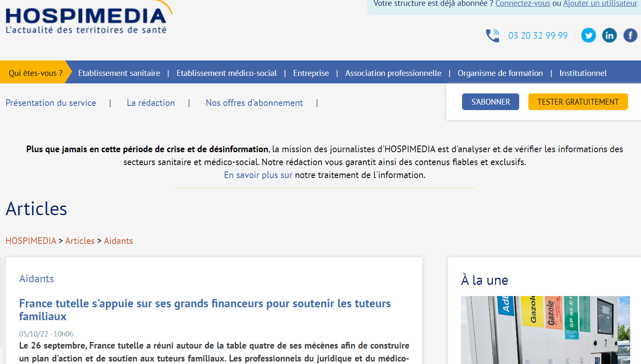Click the phone number 03 20 32 99 99
The image size is (641, 364).
pos(538,36)
